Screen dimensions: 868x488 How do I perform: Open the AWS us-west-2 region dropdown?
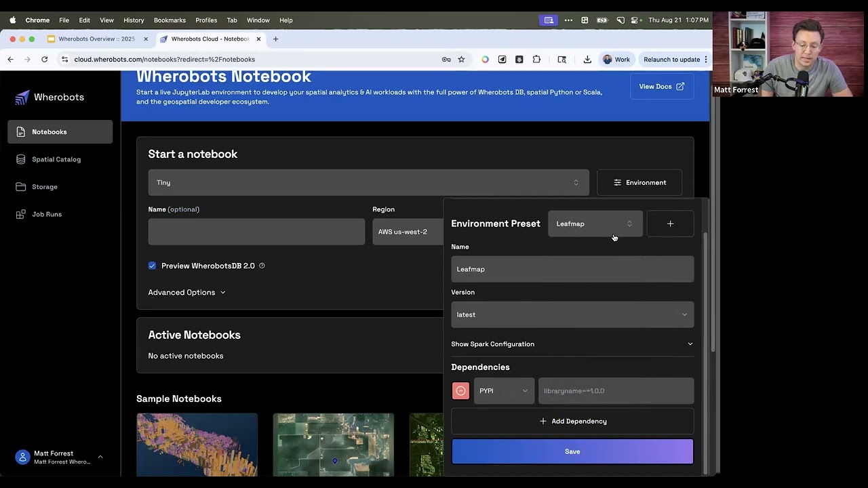pos(408,232)
